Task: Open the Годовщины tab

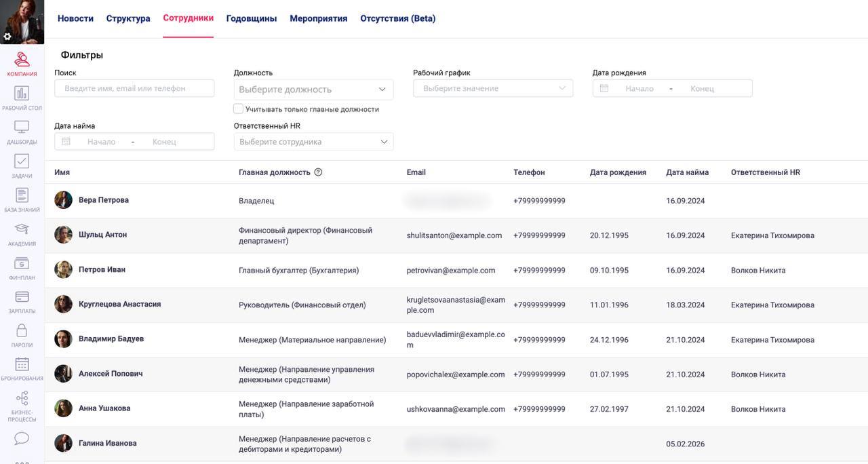Action: 252,18
